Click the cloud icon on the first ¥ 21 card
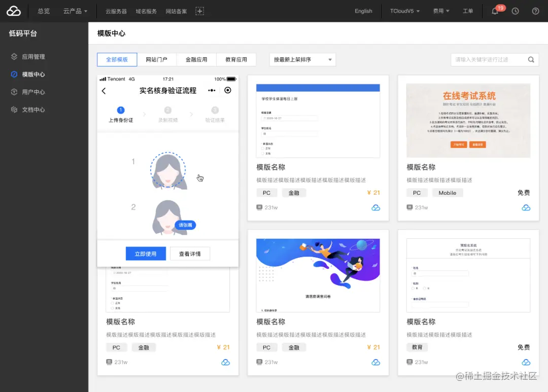The width and height of the screenshot is (548, 392). [x=375, y=208]
